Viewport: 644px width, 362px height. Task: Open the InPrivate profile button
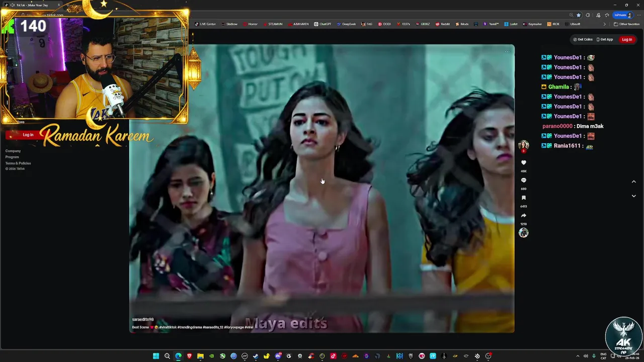point(623,15)
